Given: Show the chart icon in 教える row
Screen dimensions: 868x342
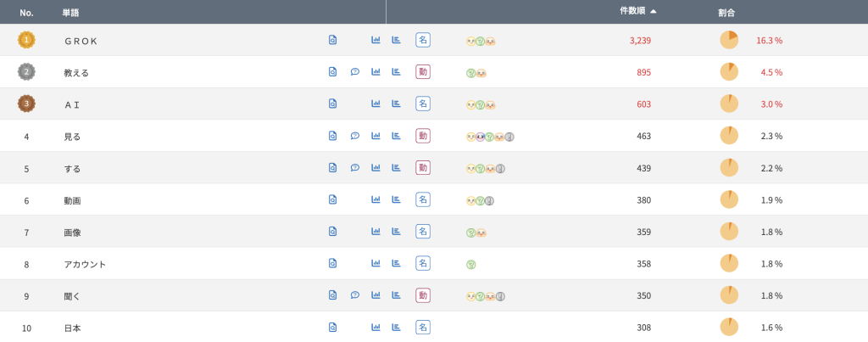Looking at the screenshot, I should tap(376, 71).
